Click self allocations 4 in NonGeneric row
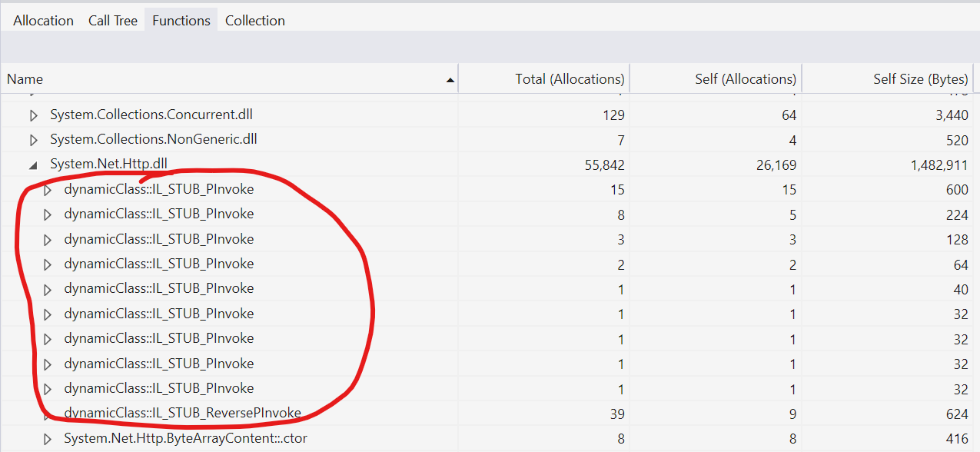Viewport: 980px width, 452px height. click(x=792, y=140)
